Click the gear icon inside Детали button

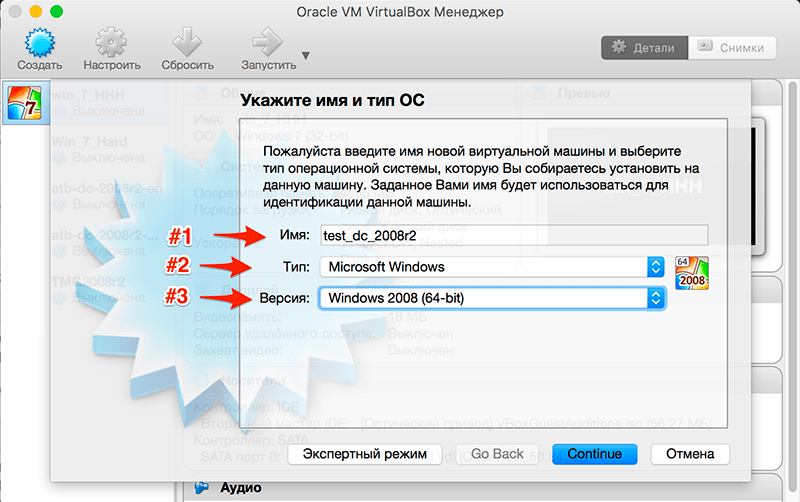(x=619, y=47)
